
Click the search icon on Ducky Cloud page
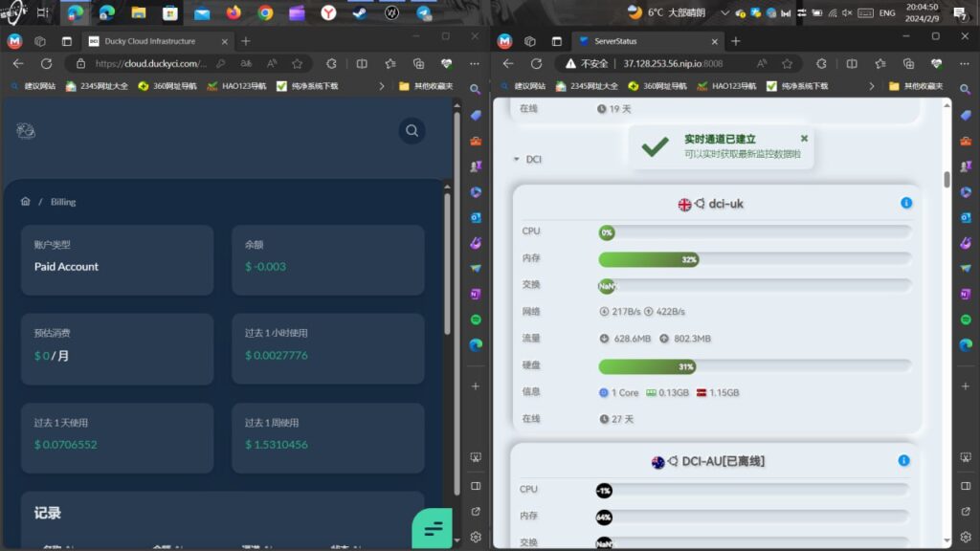point(412,131)
